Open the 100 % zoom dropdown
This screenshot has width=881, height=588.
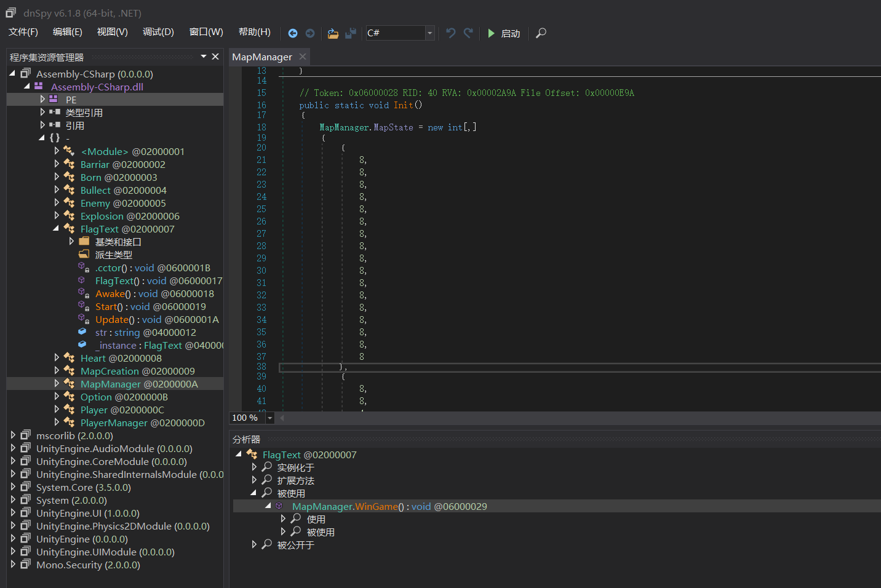269,418
